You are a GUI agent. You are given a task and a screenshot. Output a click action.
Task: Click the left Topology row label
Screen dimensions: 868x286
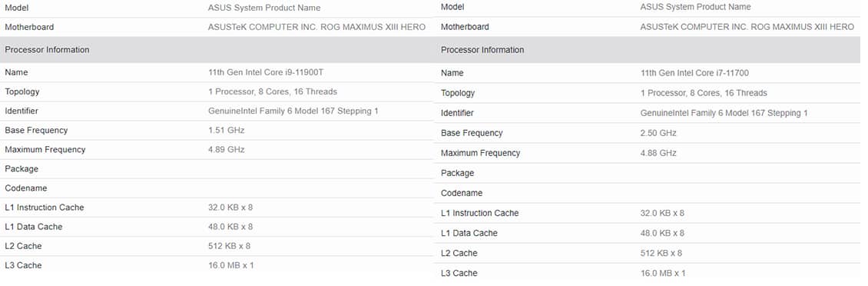click(x=22, y=92)
